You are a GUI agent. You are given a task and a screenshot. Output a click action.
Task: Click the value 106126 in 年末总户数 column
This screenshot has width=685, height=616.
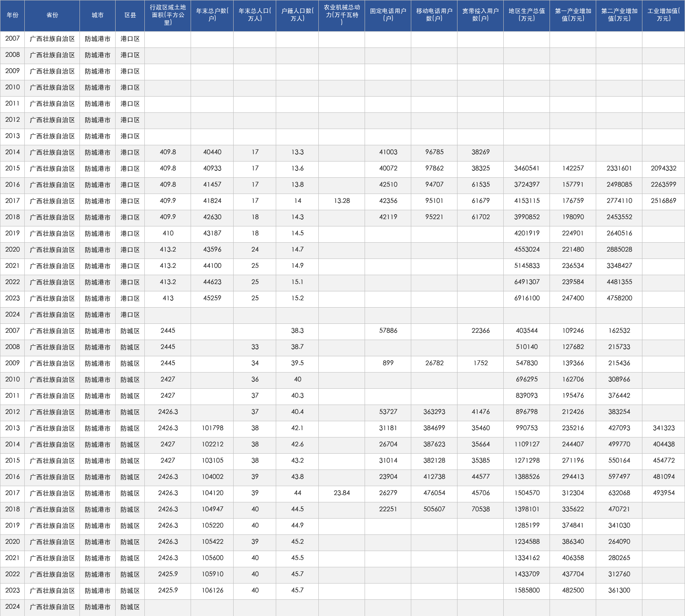212,590
